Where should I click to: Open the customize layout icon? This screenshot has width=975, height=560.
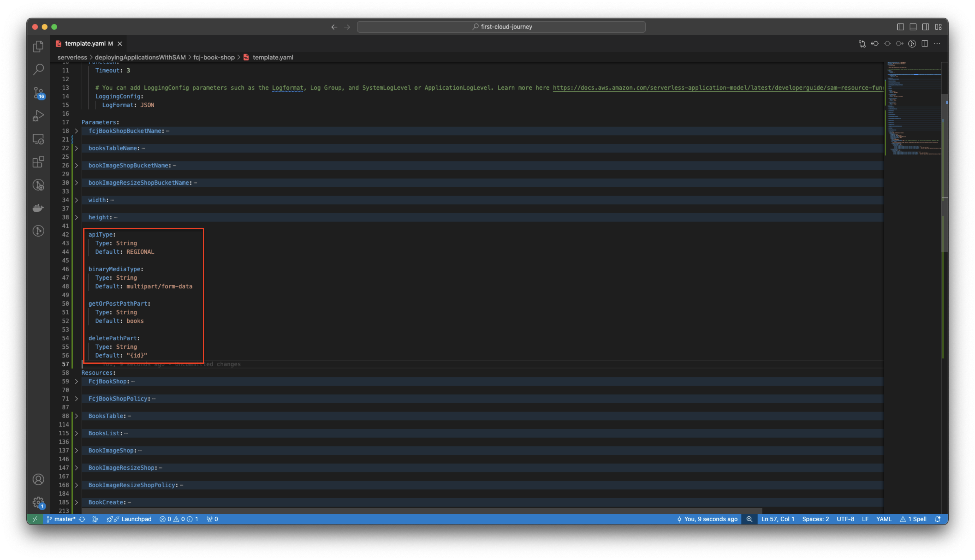click(938, 27)
